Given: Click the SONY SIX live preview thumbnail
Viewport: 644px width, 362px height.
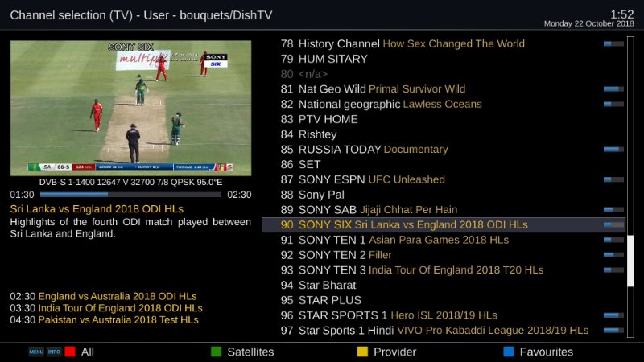Looking at the screenshot, I should pyautogui.click(x=130, y=108).
